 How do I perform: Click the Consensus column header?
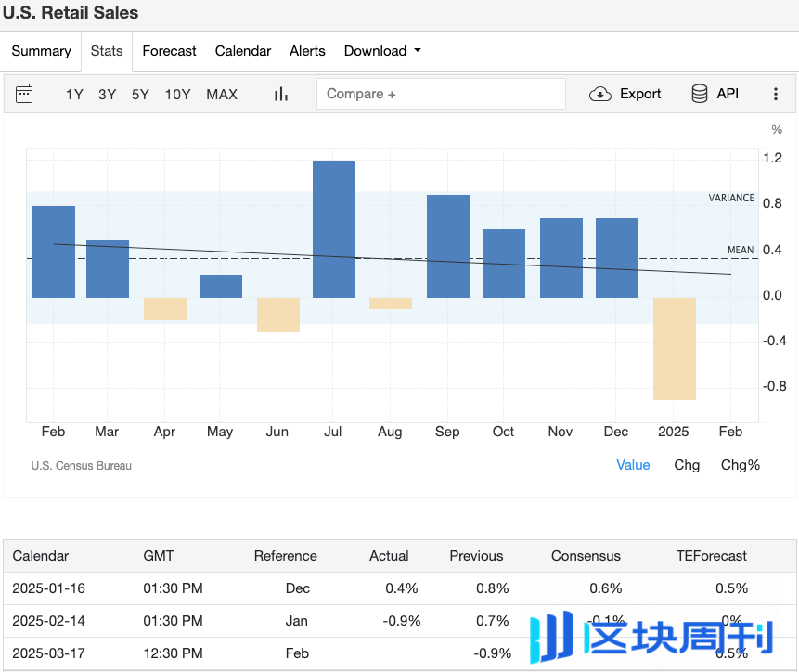(x=586, y=556)
